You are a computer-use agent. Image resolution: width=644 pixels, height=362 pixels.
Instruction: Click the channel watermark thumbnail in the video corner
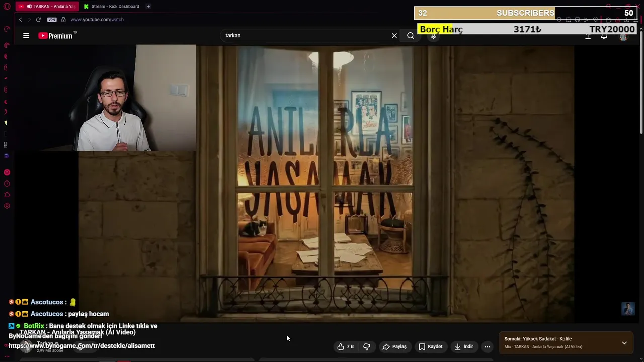[x=628, y=309]
